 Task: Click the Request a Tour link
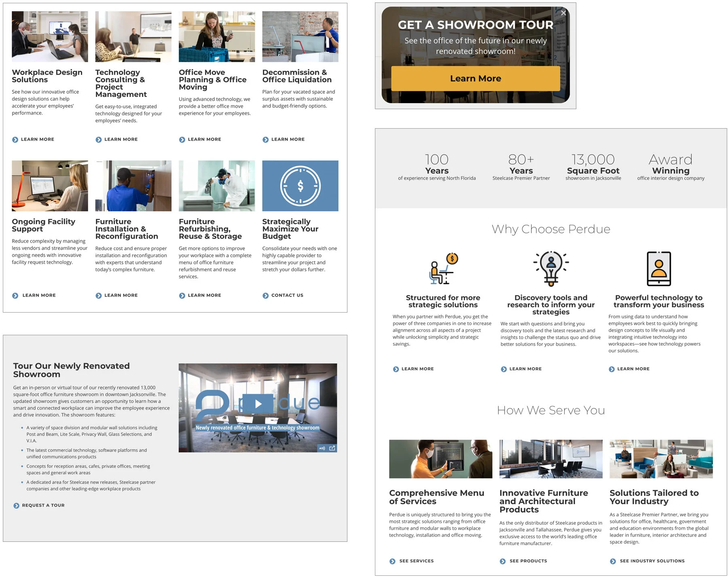click(39, 505)
